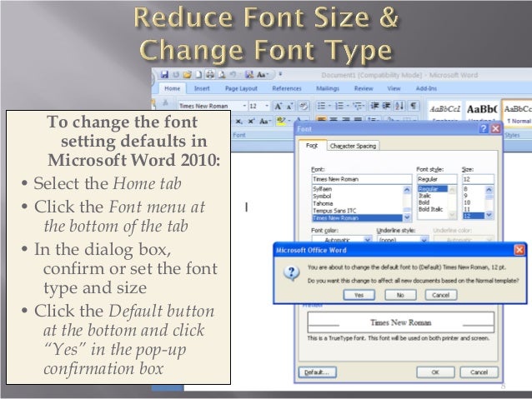Select Sylfaen in the font list
The height and width of the screenshot is (399, 532).
[323, 189]
